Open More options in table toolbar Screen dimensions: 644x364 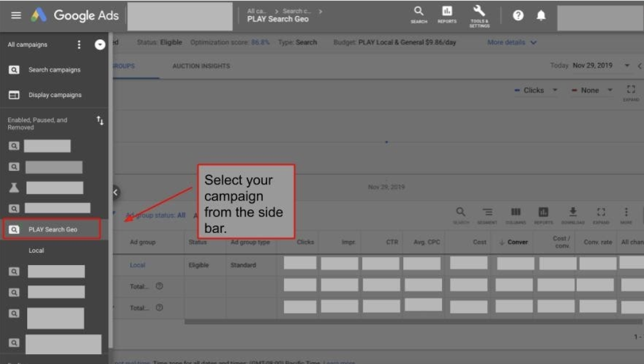626,215
